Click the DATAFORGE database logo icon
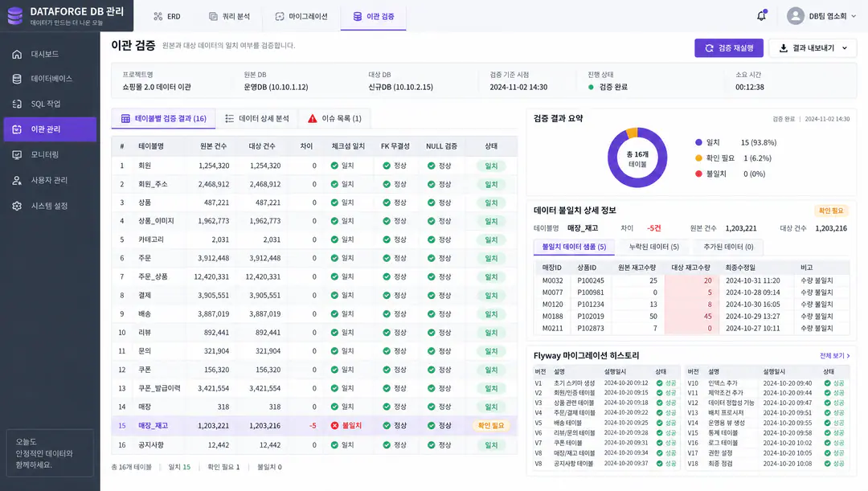This screenshot has width=868, height=491. [x=15, y=16]
